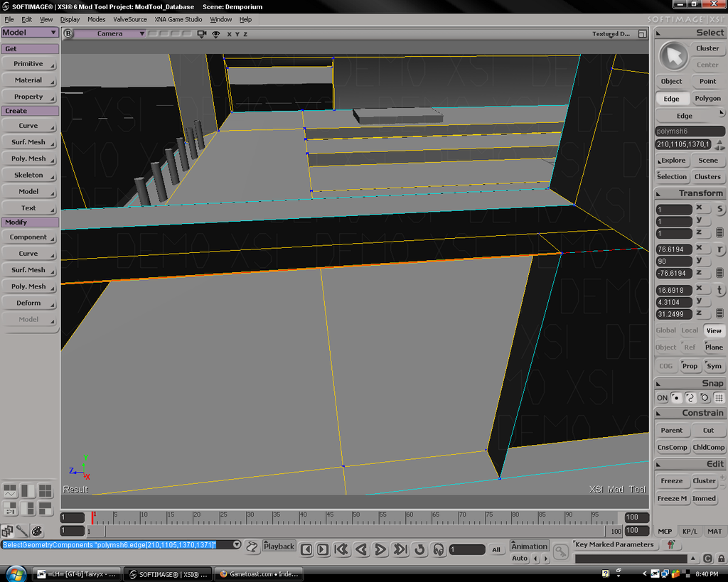Select Polygon filter button
Image resolution: width=728 pixels, height=582 pixels.
(x=707, y=98)
